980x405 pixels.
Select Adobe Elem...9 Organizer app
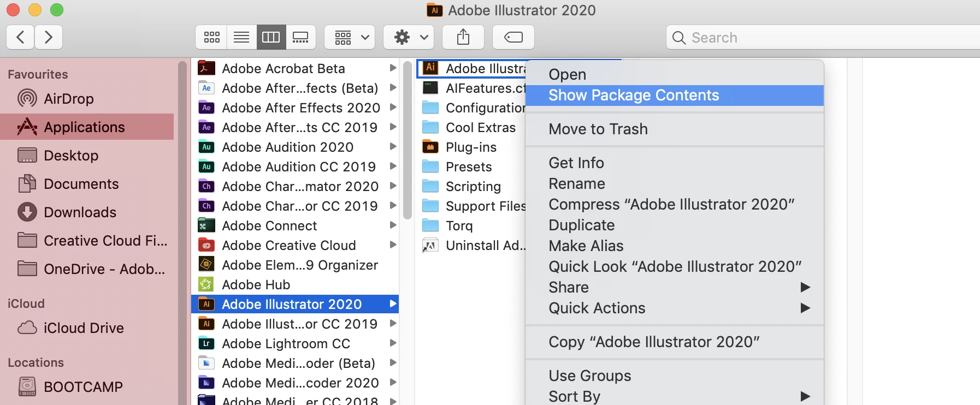pyautogui.click(x=295, y=265)
